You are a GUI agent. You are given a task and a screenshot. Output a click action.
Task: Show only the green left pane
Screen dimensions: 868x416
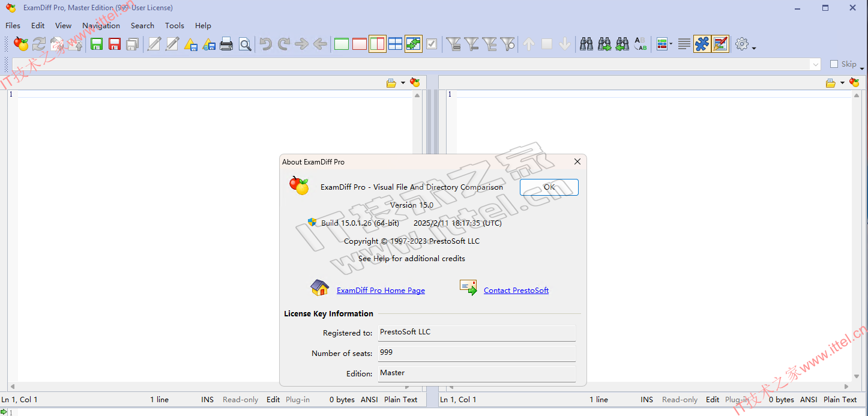click(342, 44)
